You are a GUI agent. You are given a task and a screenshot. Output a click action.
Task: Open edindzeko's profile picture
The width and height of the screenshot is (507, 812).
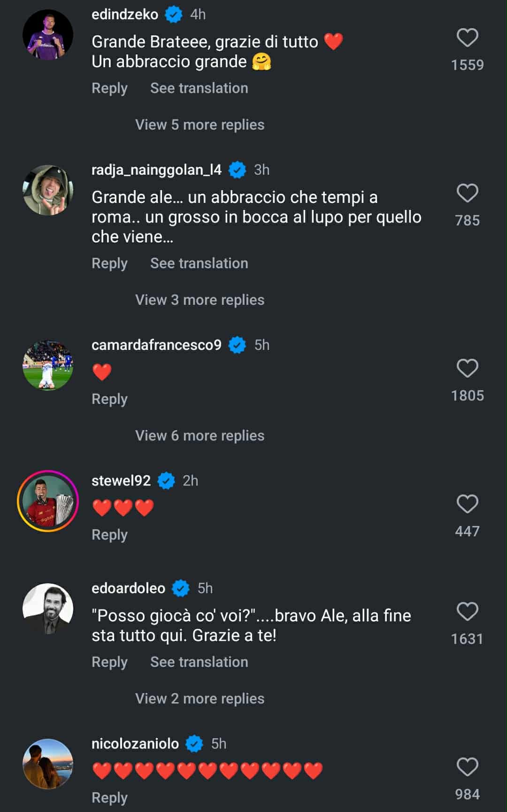(48, 35)
